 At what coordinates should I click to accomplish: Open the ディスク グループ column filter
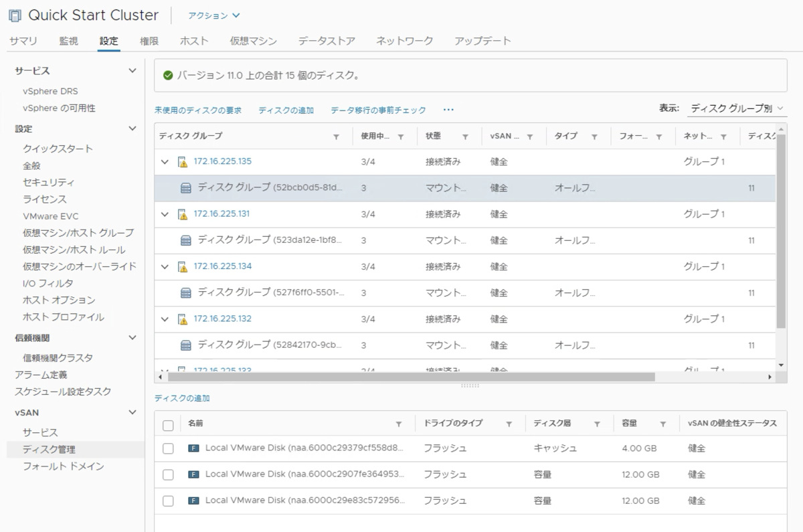336,137
